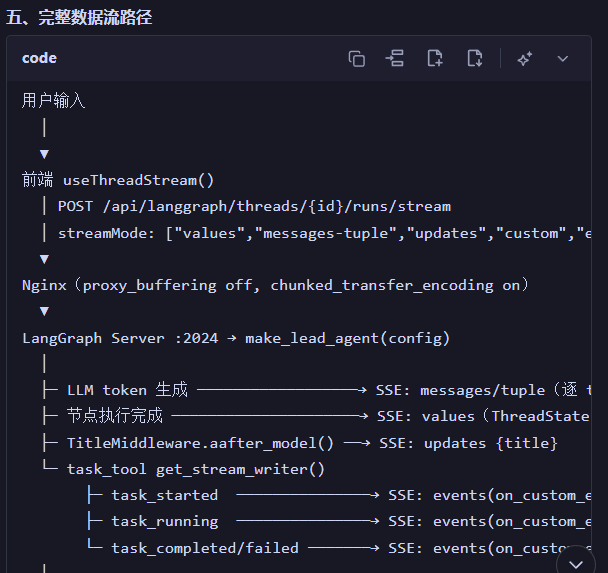This screenshot has width=608, height=573.
Task: Click the 'Nginx (proxy_buffering off' line
Action: click(275, 285)
